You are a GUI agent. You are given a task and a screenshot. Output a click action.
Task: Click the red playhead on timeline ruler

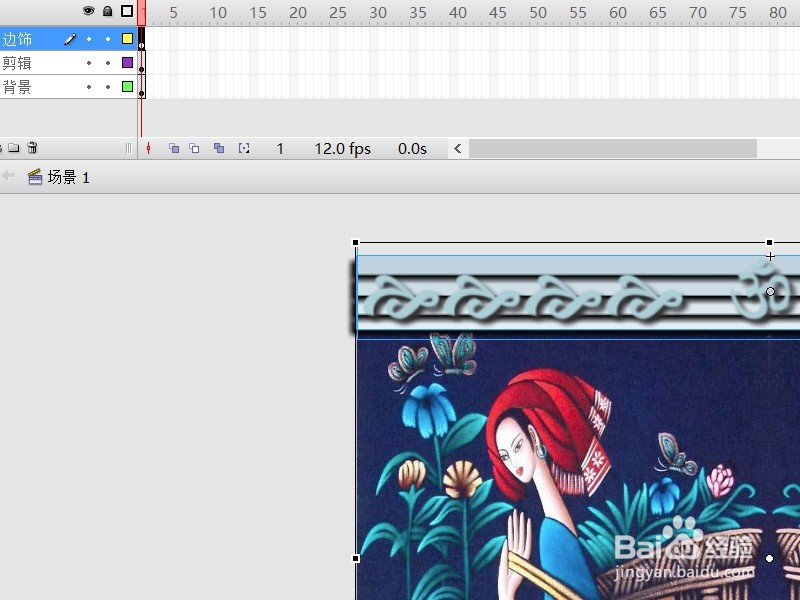click(141, 12)
